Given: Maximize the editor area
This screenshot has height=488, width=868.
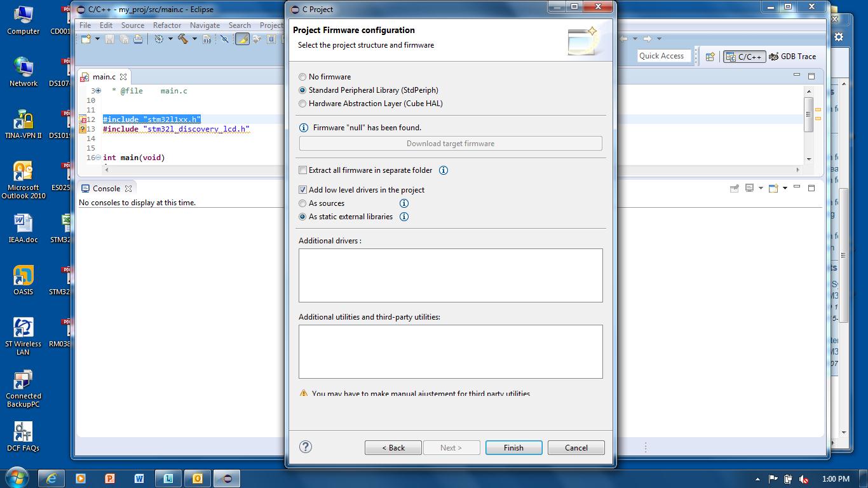Looking at the screenshot, I should [x=811, y=76].
